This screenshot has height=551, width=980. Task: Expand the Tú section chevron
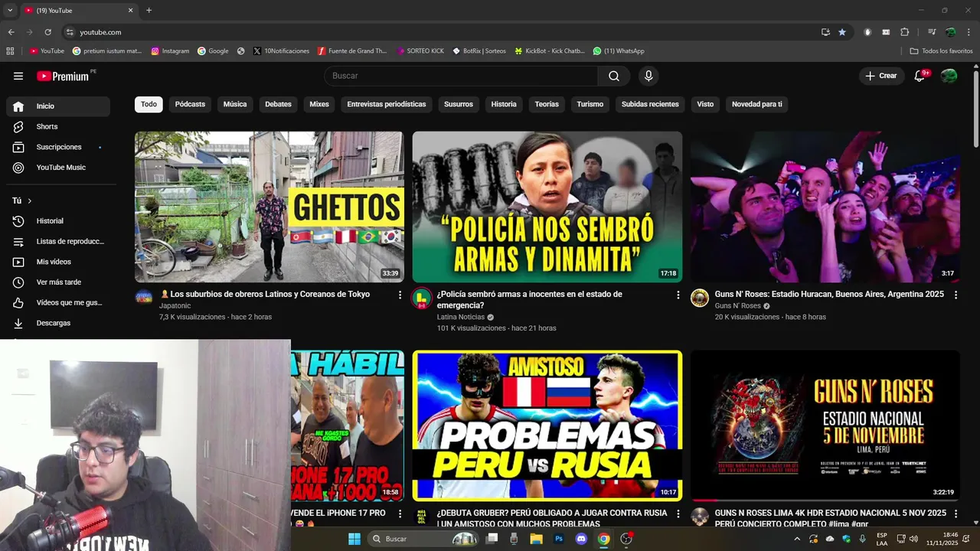[30, 201]
